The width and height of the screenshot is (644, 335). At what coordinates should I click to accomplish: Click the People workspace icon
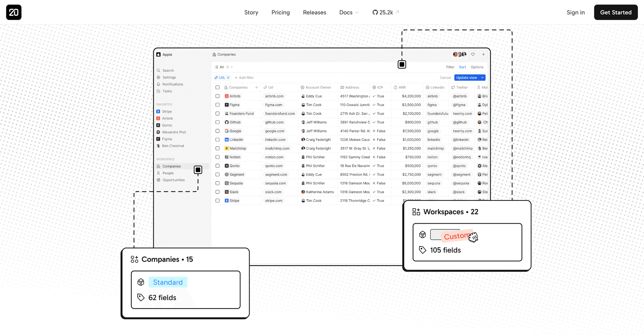coord(158,173)
